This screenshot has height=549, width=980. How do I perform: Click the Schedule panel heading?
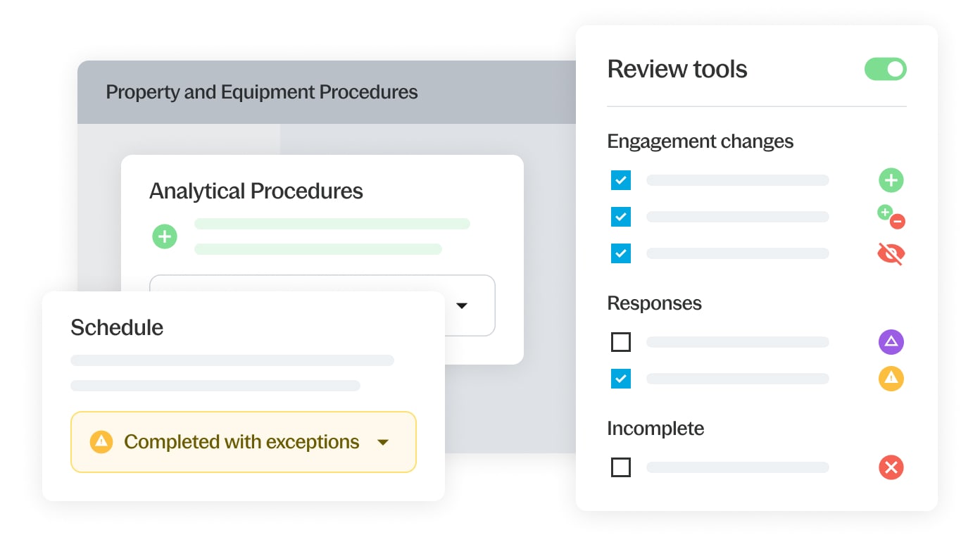116,327
